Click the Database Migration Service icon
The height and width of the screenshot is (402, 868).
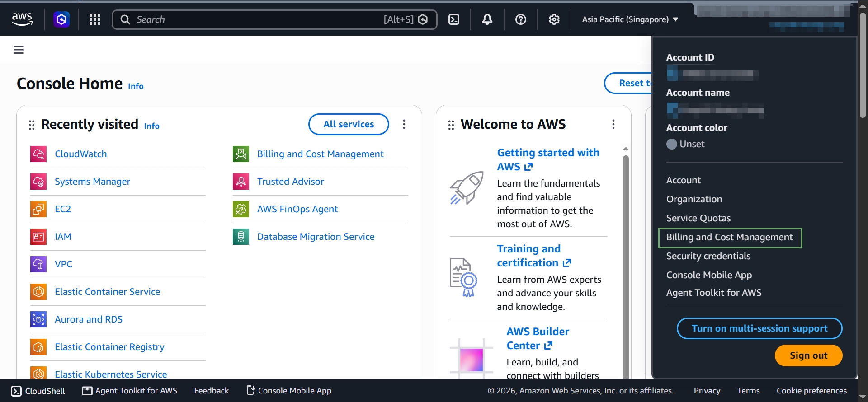coord(241,237)
